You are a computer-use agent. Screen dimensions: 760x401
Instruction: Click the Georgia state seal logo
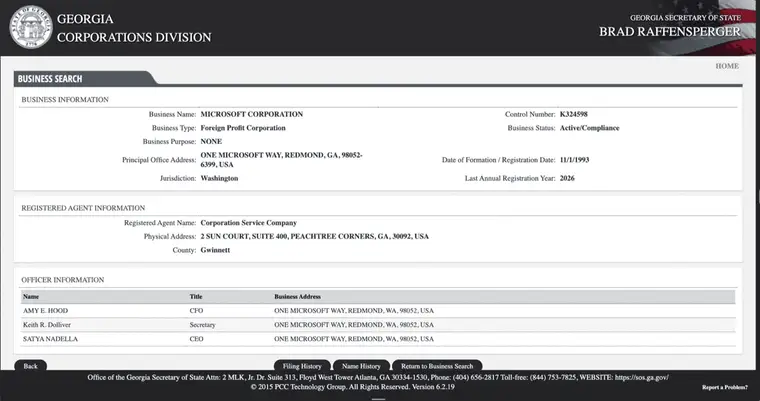(x=31, y=27)
